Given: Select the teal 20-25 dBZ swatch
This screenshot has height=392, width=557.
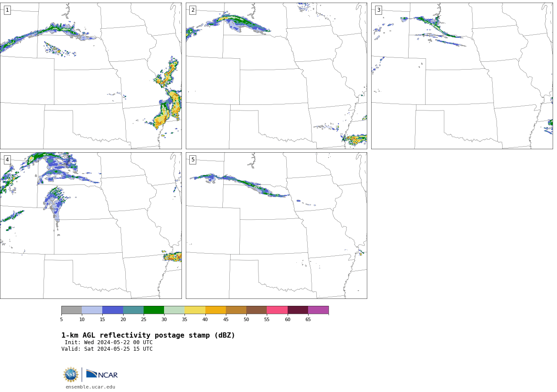Looking at the screenshot, I should tap(133, 310).
